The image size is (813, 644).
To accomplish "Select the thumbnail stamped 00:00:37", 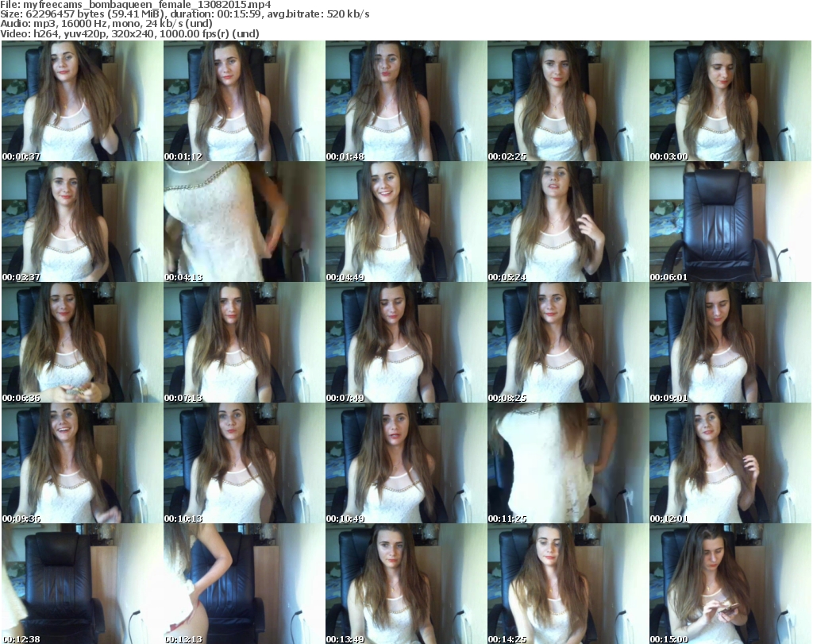I will pyautogui.click(x=82, y=101).
